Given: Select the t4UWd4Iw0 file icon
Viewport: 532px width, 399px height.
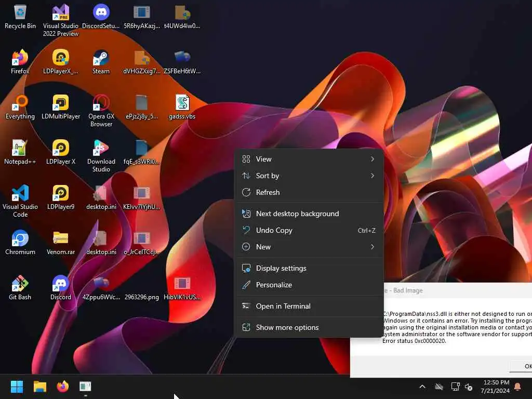Looking at the screenshot, I should [x=182, y=17].
